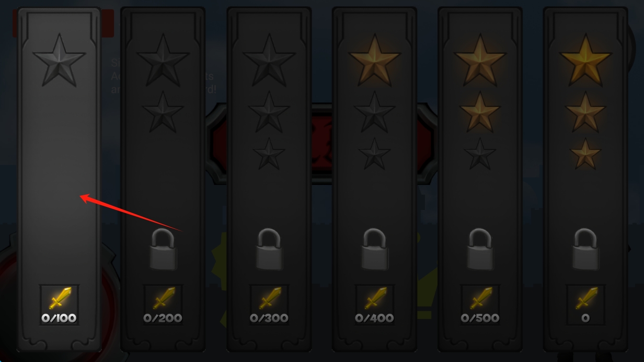This screenshot has height=362, width=644.
Task: Click the sword icon above 0/100
Action: tap(59, 298)
